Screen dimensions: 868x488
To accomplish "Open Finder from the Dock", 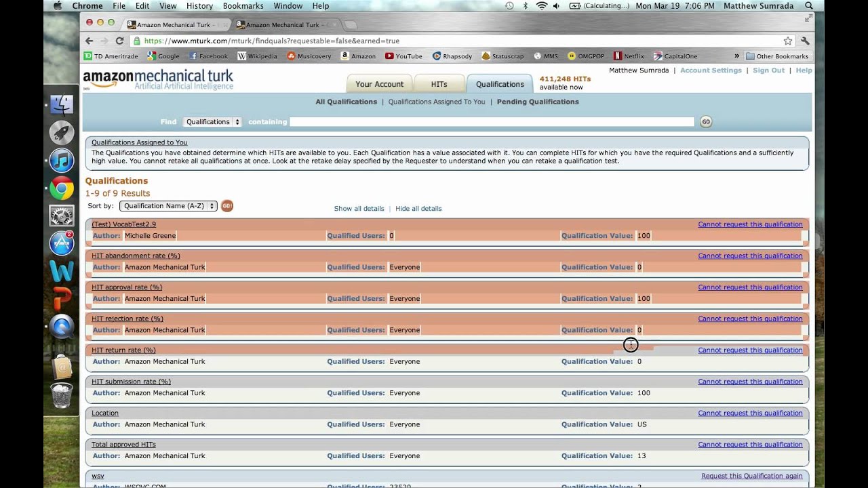I will (x=62, y=105).
